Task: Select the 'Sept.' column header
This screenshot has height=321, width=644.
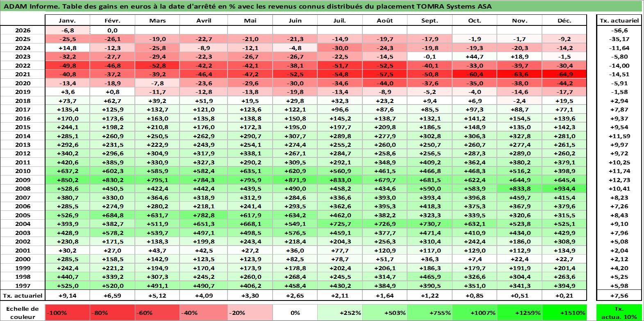Action: [430, 20]
